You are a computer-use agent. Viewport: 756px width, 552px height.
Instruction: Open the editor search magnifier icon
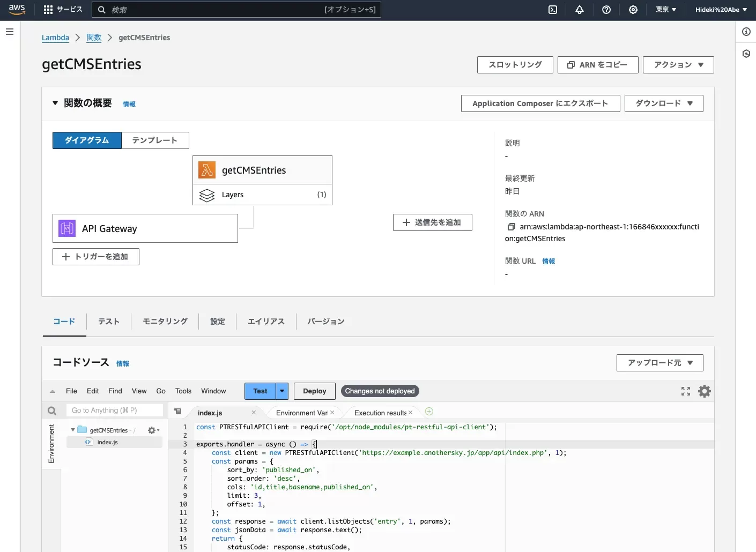[x=52, y=411]
